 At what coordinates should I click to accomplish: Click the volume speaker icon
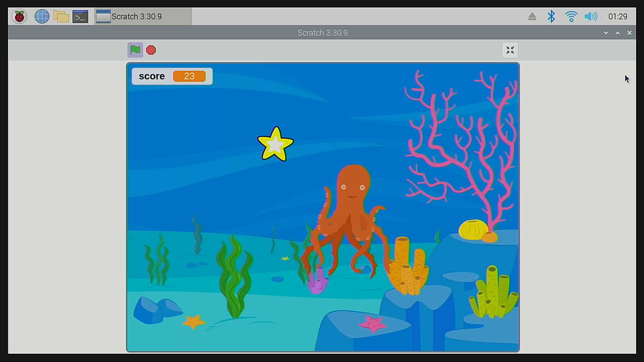click(x=591, y=16)
